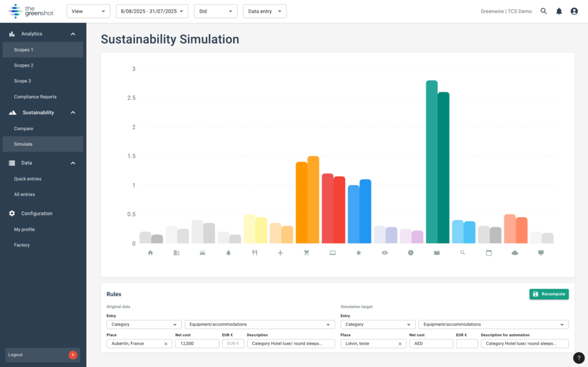Select the airplane category icon below chart

[280, 253]
